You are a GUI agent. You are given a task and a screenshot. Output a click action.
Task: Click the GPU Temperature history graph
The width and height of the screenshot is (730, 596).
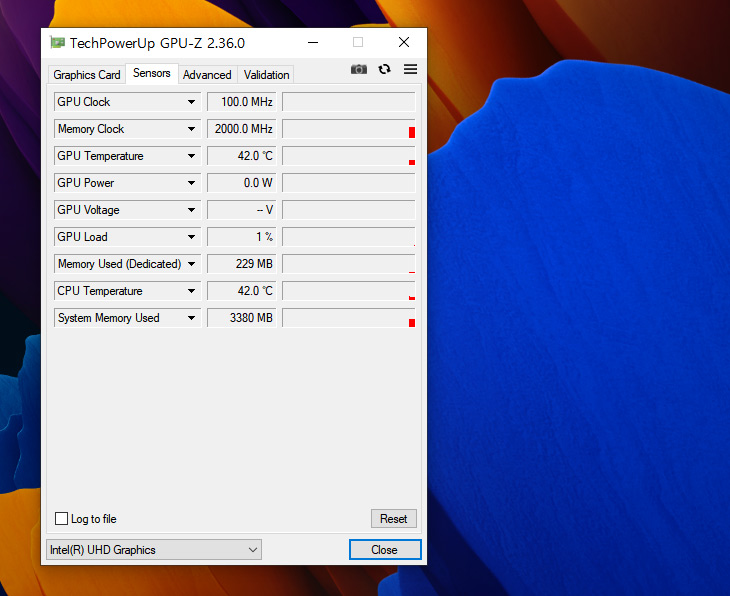point(349,156)
